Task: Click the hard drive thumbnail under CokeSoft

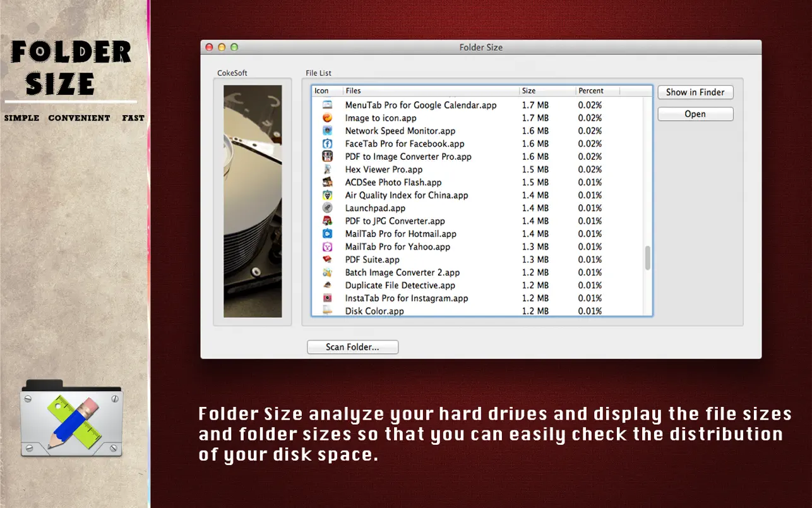Action: pos(253,200)
